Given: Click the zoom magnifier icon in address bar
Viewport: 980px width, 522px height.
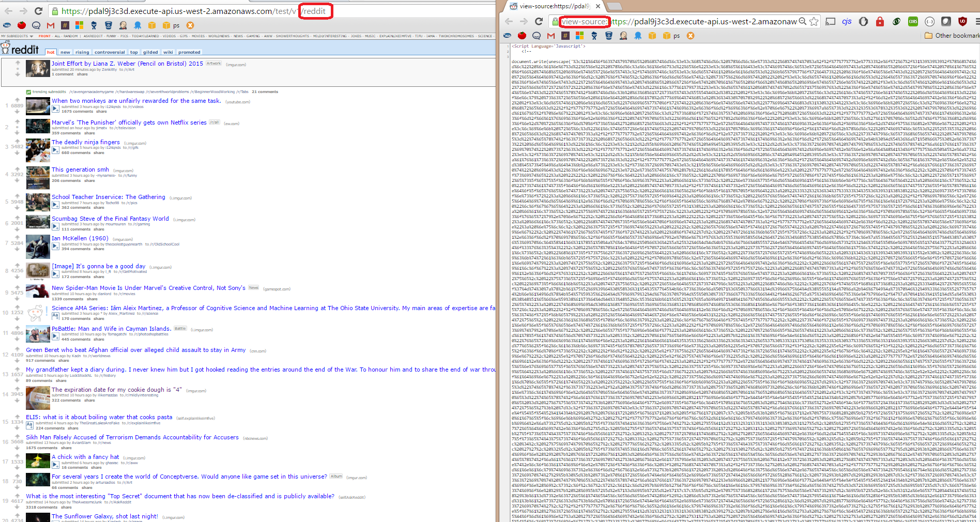Looking at the screenshot, I should click(x=803, y=21).
